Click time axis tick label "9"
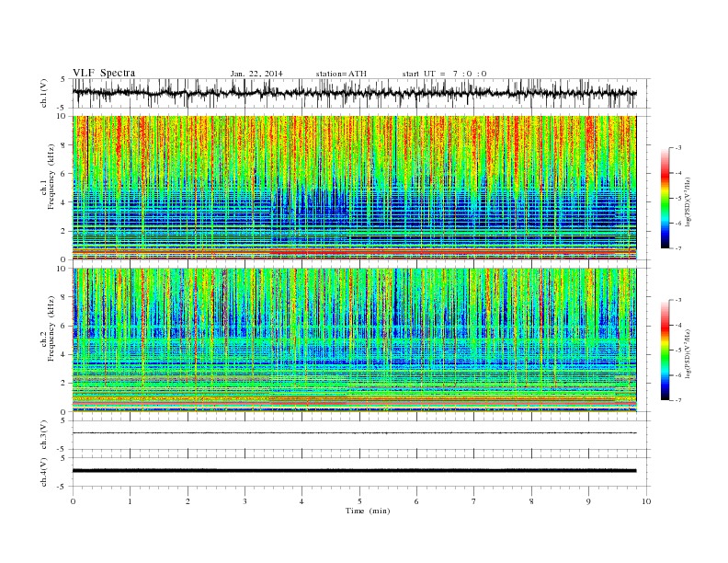This screenshot has width=728, height=563. click(588, 501)
